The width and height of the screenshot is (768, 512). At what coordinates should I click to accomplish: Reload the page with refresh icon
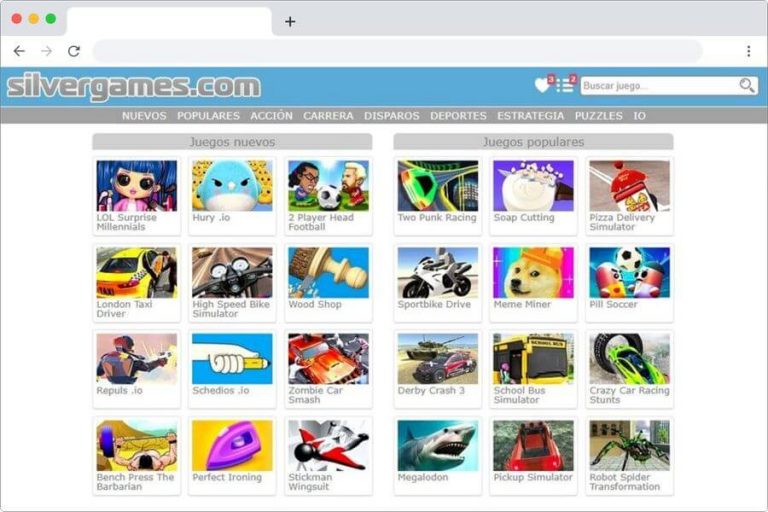coord(74,51)
